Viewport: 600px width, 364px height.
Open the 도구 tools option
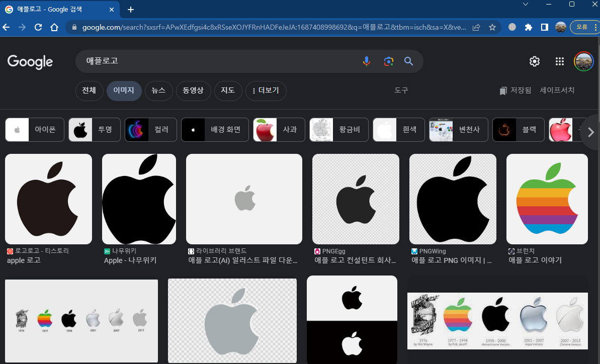coord(401,90)
